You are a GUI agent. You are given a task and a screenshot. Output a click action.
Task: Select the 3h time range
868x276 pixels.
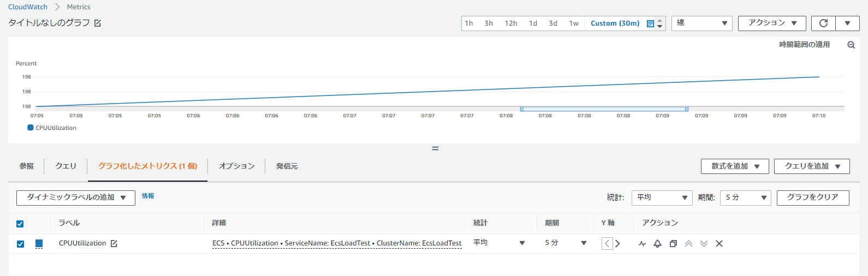[x=489, y=23]
